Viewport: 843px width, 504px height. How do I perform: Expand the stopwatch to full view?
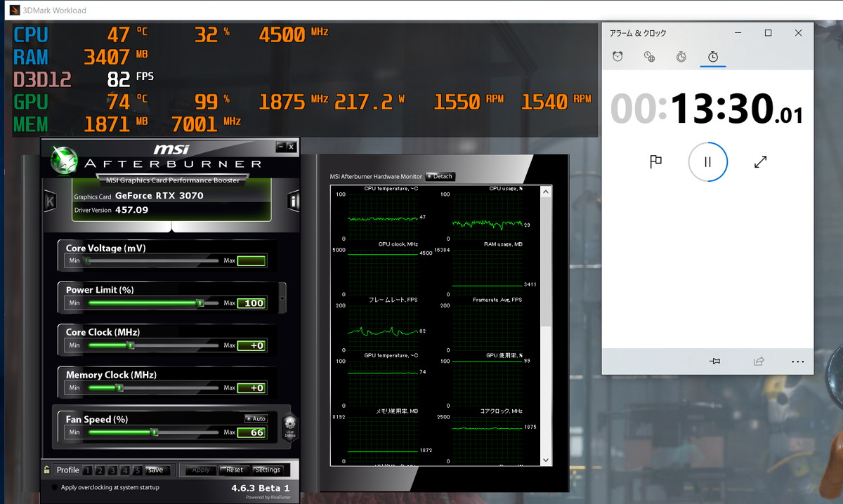point(760,162)
